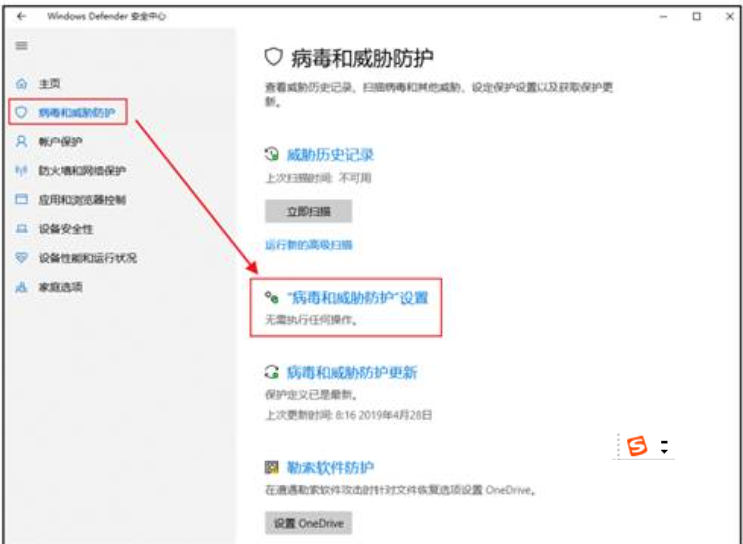Click the heart icon for 设备性能和运行状况
The width and height of the screenshot is (743, 544).
(x=21, y=257)
